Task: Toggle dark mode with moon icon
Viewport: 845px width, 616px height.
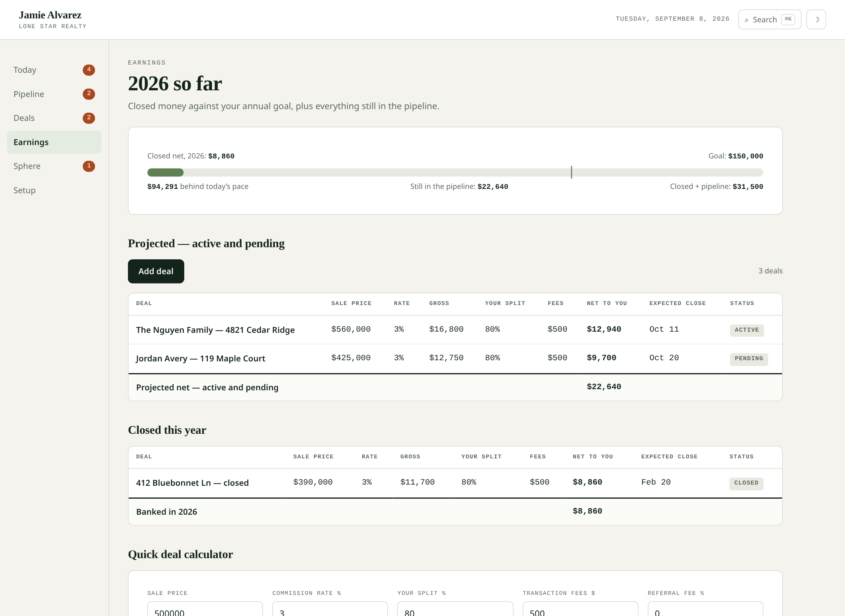Action: 816,20
